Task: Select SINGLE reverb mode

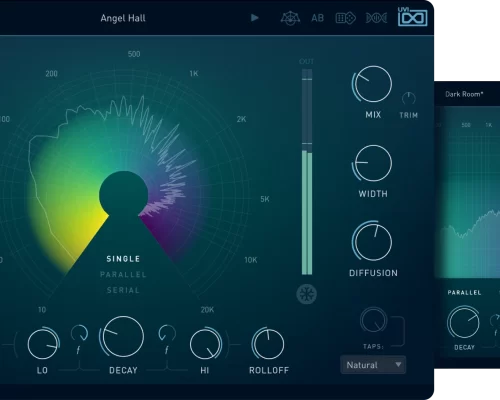Action: pos(123,259)
